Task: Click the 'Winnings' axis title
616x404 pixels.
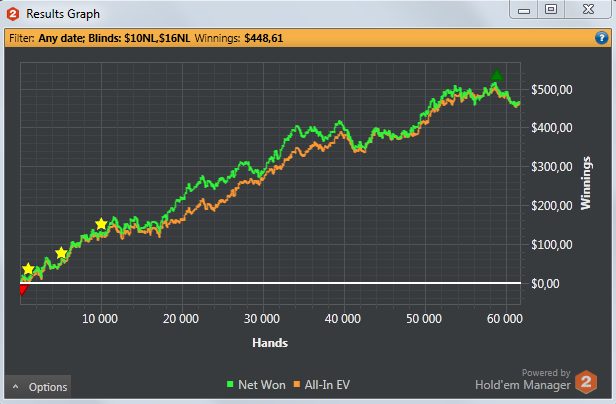Action: [586, 183]
